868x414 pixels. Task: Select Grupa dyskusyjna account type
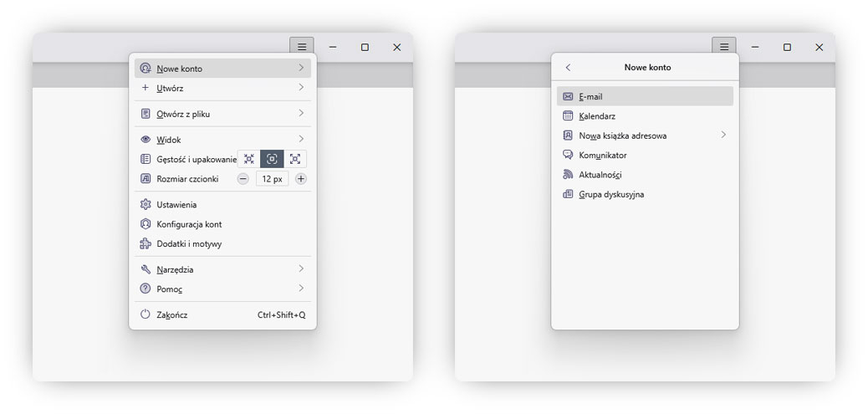(645, 194)
